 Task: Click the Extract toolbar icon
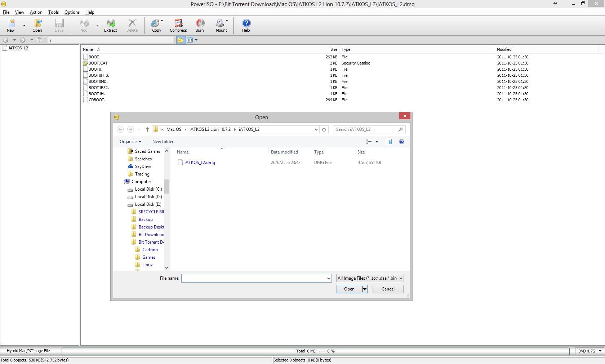click(111, 25)
